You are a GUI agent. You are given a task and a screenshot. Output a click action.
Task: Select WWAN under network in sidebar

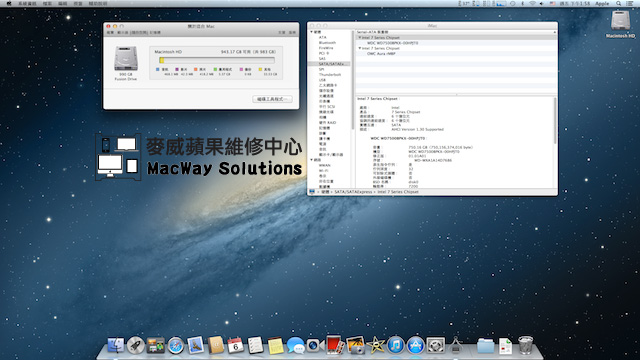[324, 165]
